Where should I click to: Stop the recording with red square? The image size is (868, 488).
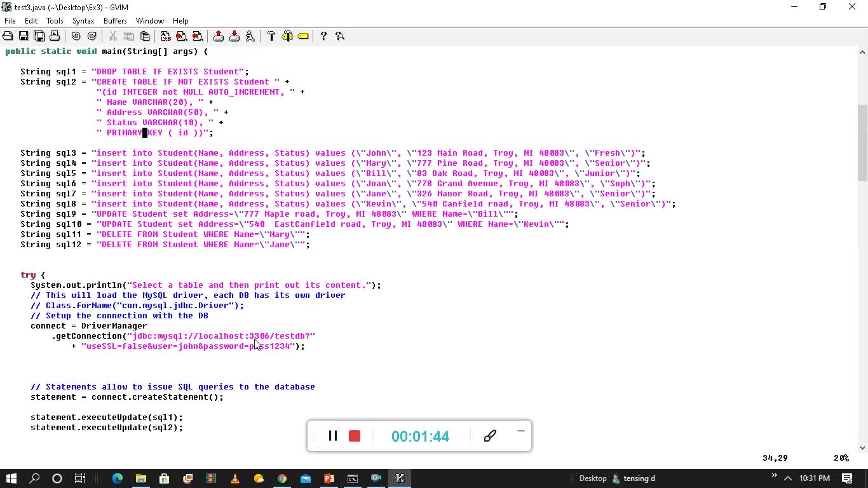(x=355, y=436)
